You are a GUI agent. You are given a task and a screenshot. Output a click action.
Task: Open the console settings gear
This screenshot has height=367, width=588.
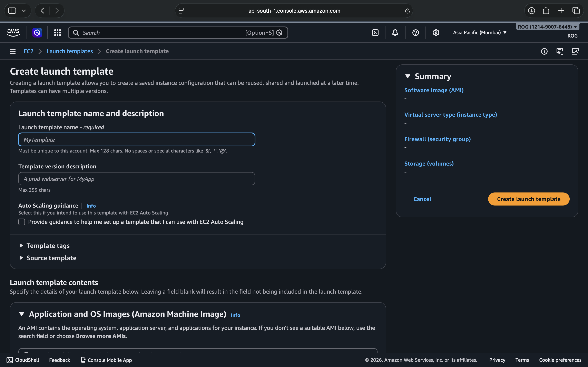pyautogui.click(x=436, y=33)
